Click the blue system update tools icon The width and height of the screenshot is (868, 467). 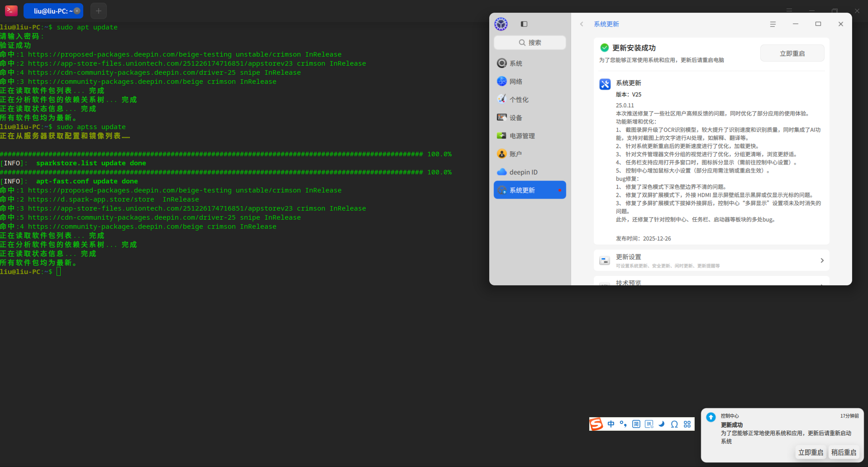(605, 84)
